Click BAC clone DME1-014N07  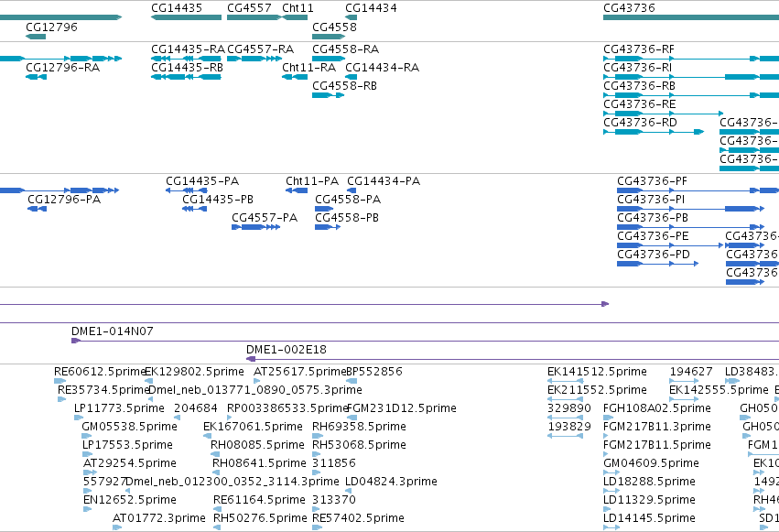pyautogui.click(x=113, y=331)
